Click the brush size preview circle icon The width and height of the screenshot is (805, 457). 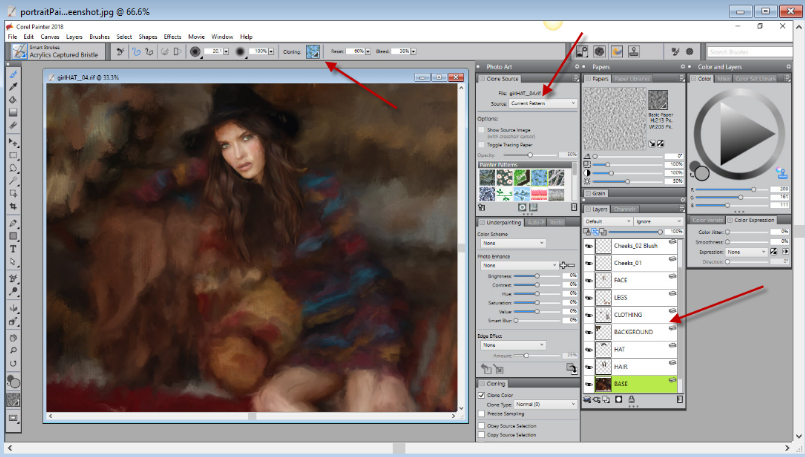[195, 51]
